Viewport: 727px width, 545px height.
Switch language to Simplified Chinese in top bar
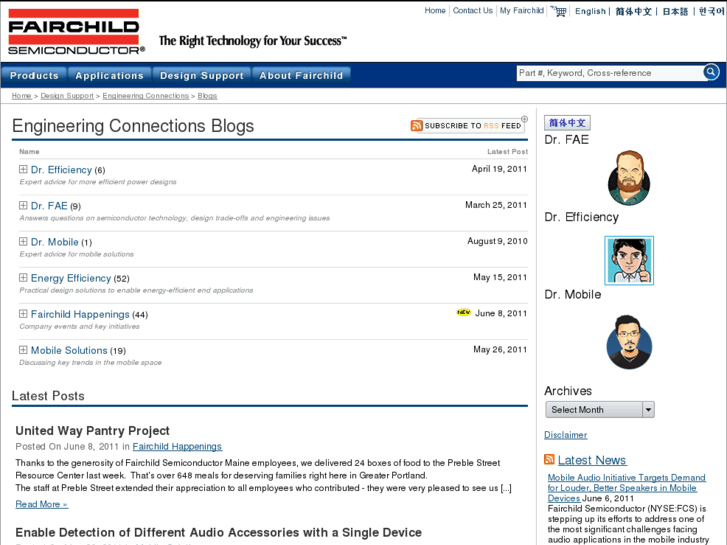(633, 12)
